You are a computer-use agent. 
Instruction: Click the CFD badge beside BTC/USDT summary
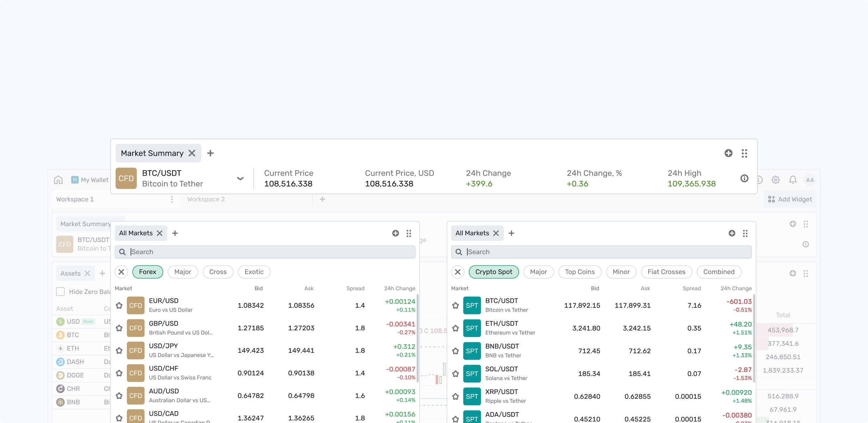click(126, 178)
